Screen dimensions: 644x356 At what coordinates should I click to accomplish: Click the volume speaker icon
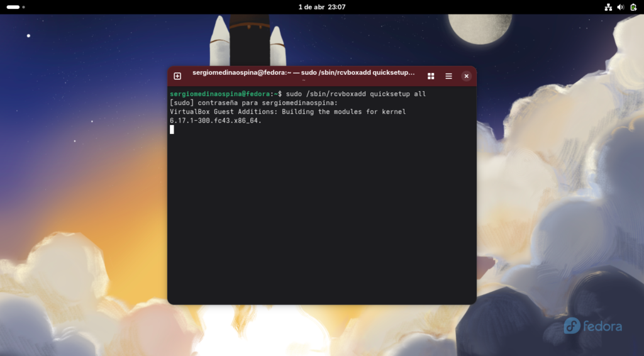(x=620, y=7)
